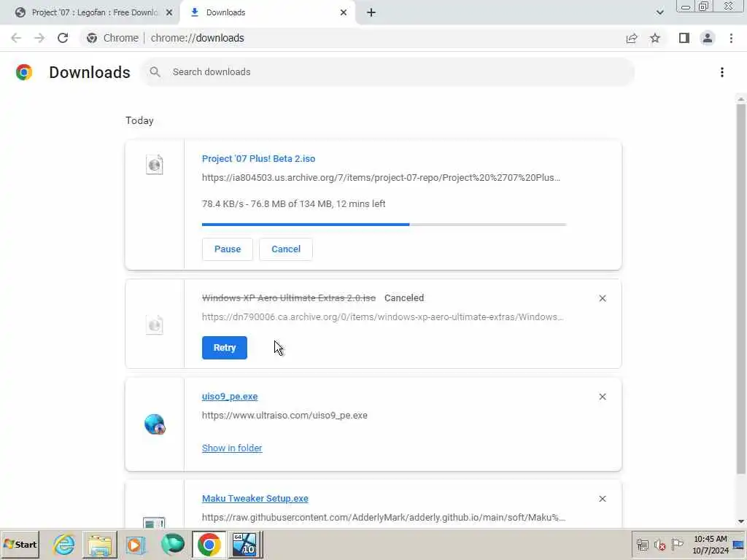Click the Show desktop tray icon
Viewport: 747px width, 560px height.
(x=739, y=545)
